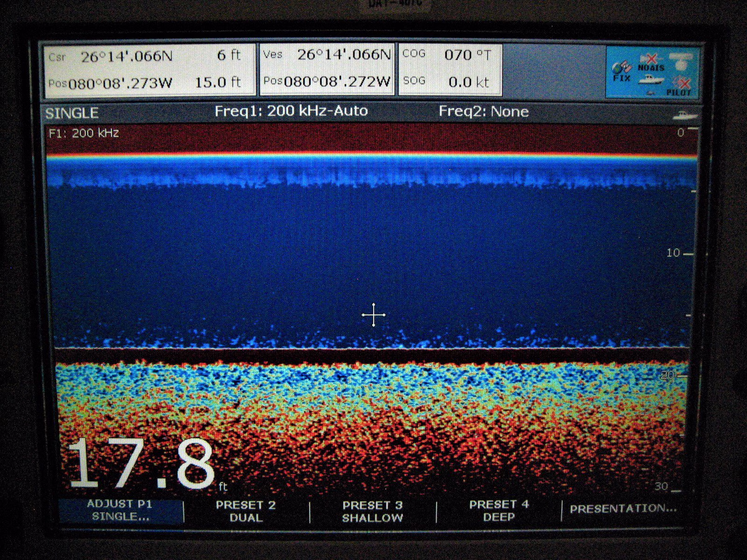Click the small boat icon on sonar title bar
The height and width of the screenshot is (560, 747).
click(x=685, y=115)
